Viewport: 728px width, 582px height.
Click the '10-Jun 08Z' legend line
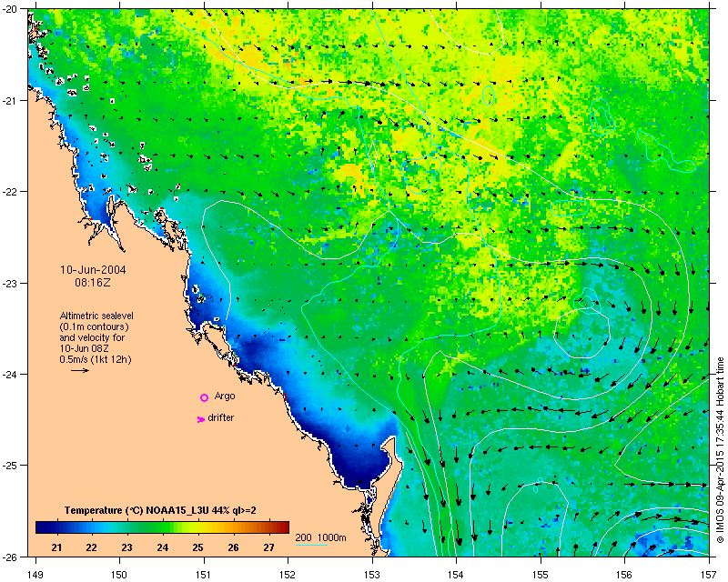click(x=84, y=348)
